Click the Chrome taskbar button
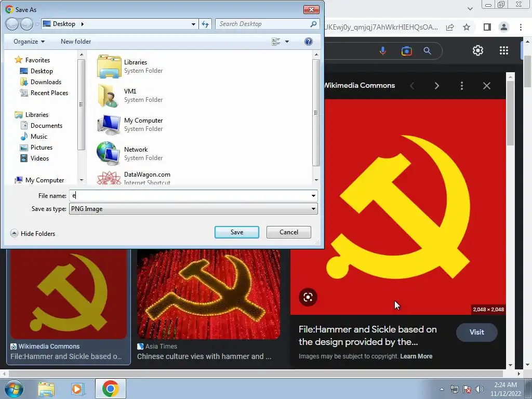 [x=110, y=389]
